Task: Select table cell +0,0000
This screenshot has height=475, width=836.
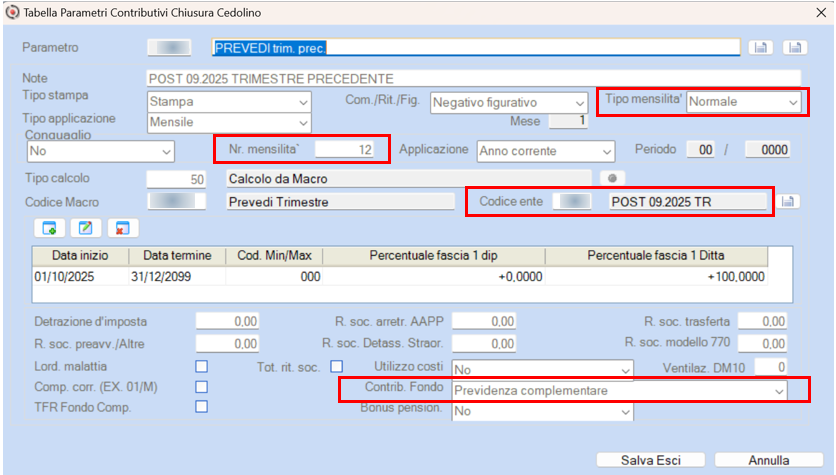Action: click(x=433, y=276)
